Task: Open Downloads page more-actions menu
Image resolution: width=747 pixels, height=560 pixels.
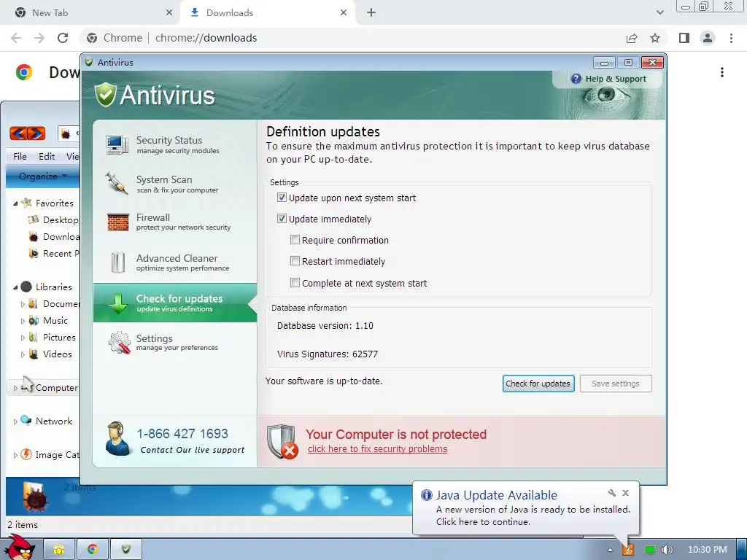Action: pyautogui.click(x=722, y=72)
